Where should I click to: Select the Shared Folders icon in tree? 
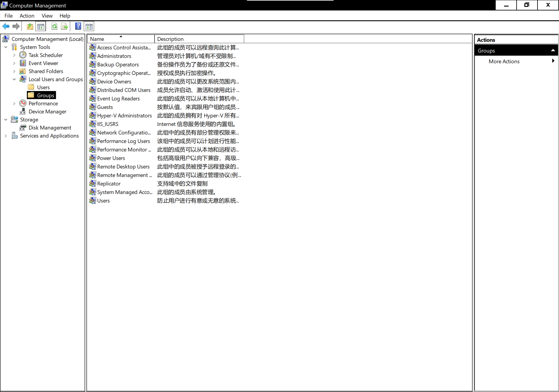(x=23, y=71)
